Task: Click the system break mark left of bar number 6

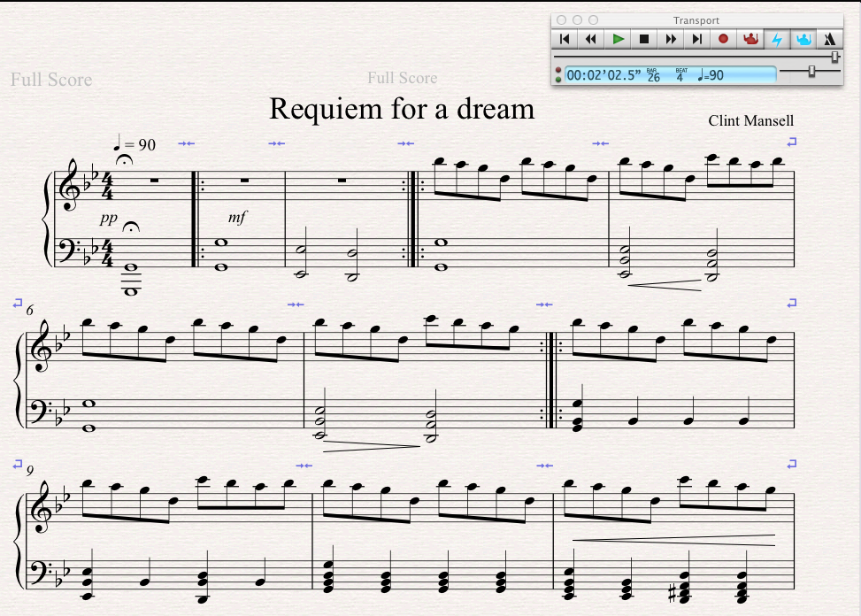Action: click(x=18, y=303)
